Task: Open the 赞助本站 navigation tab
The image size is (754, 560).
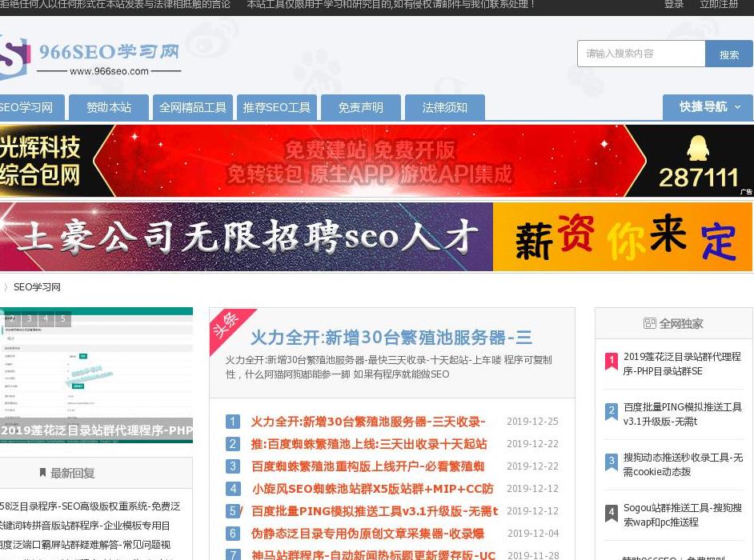Action: click(109, 107)
